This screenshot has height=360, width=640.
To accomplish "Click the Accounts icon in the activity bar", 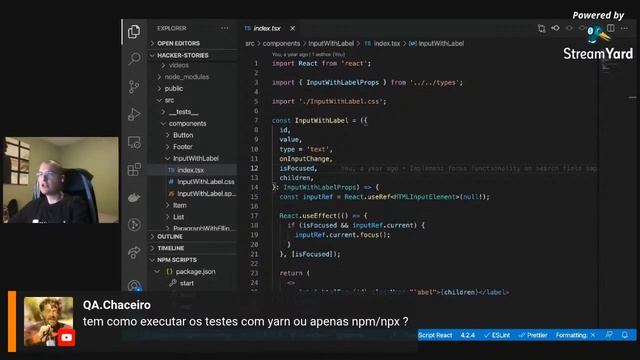I will [134, 286].
